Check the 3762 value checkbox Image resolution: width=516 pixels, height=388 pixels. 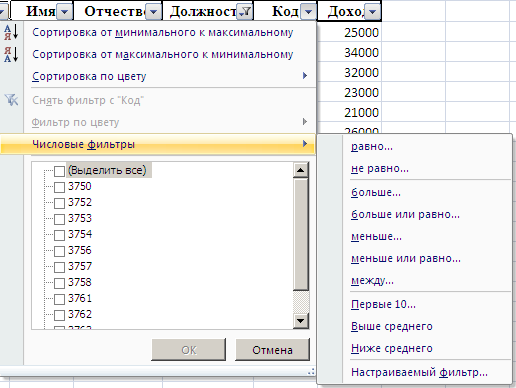pyautogui.click(x=59, y=315)
